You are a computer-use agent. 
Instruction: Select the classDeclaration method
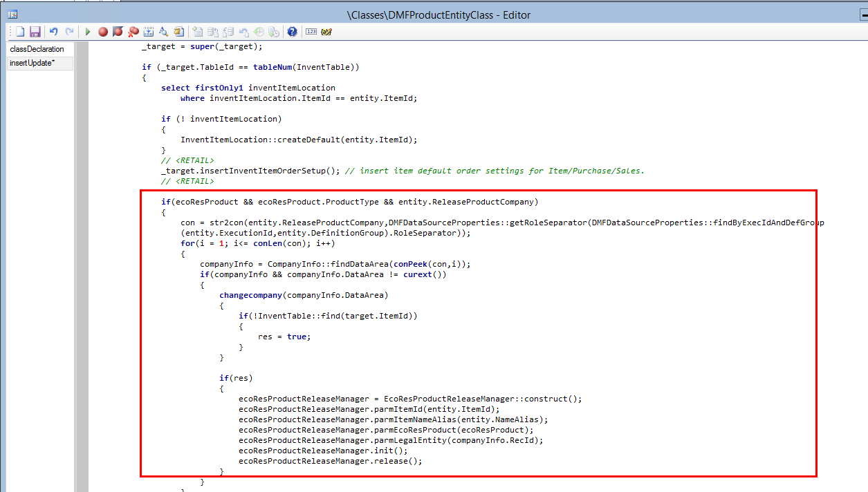36,49
